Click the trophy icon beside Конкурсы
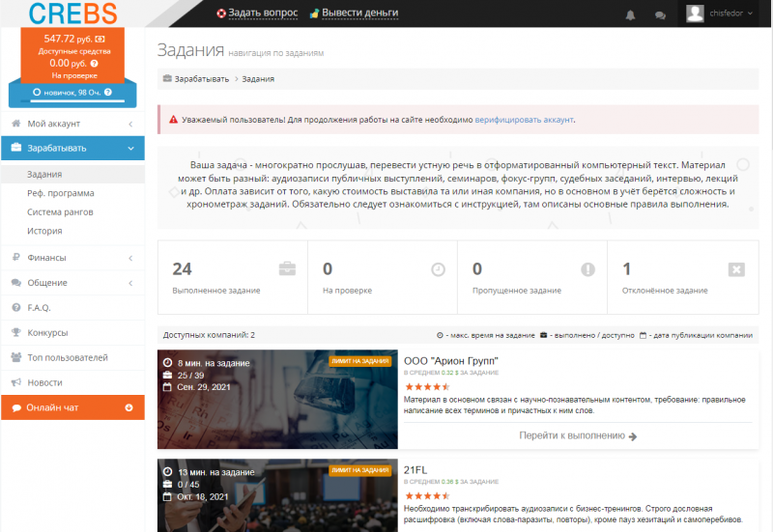The height and width of the screenshot is (532, 773). pos(16,332)
